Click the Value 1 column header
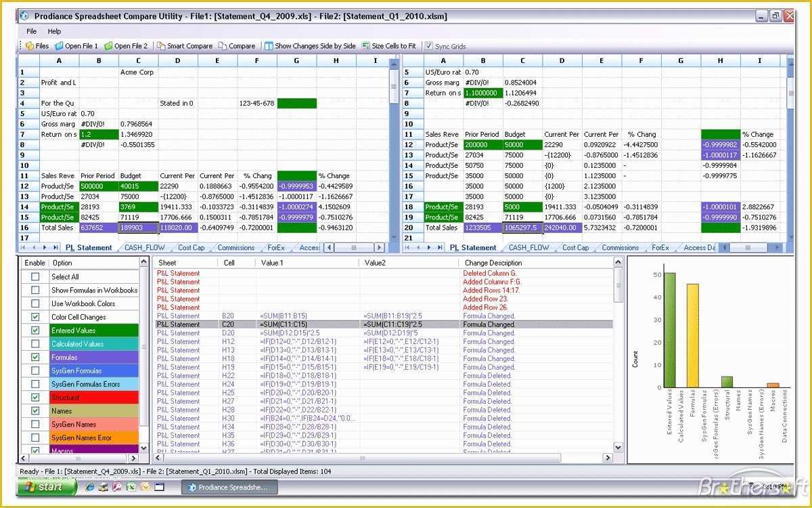Viewport: 812px width, 508px height. [x=308, y=263]
